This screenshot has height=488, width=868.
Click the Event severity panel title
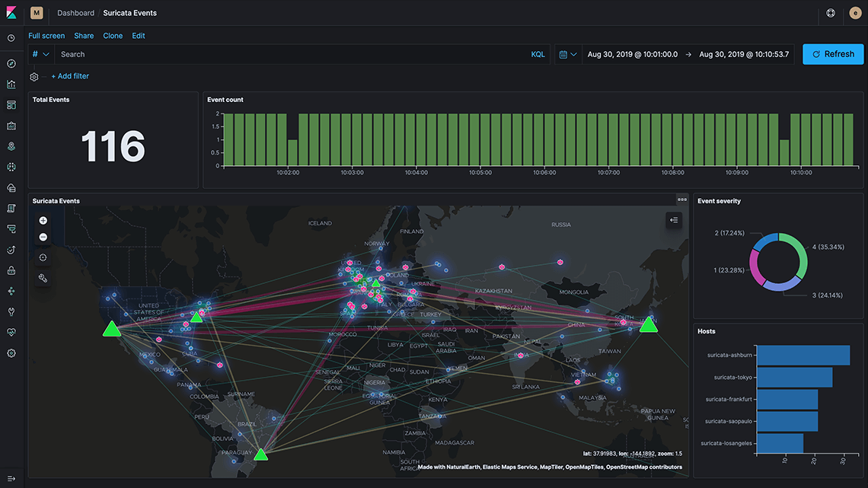719,201
